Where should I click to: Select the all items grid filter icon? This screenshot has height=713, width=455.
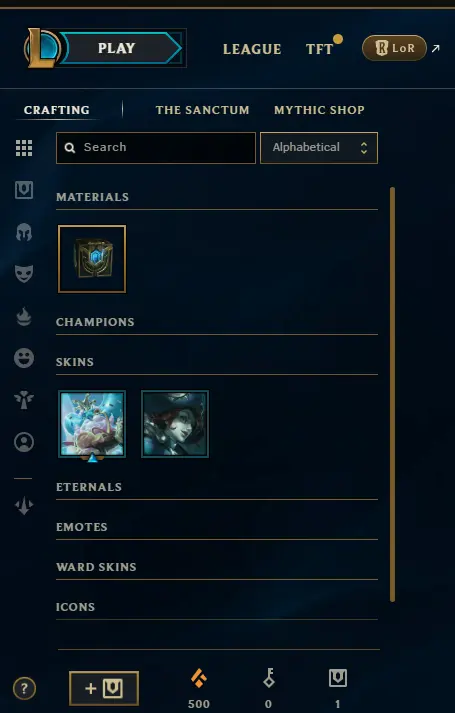tap(24, 148)
